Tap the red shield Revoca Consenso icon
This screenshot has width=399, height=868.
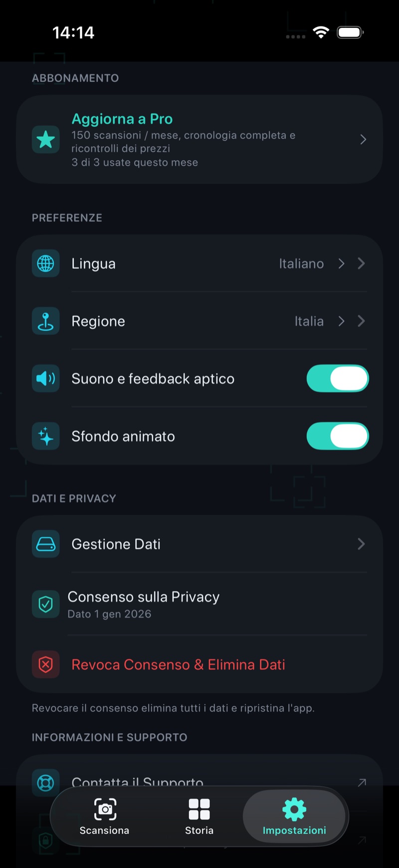(46, 664)
